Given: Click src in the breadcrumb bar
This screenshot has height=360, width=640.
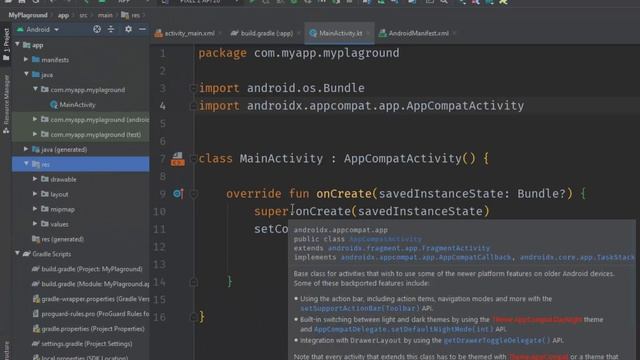Looking at the screenshot, I should click(83, 15).
